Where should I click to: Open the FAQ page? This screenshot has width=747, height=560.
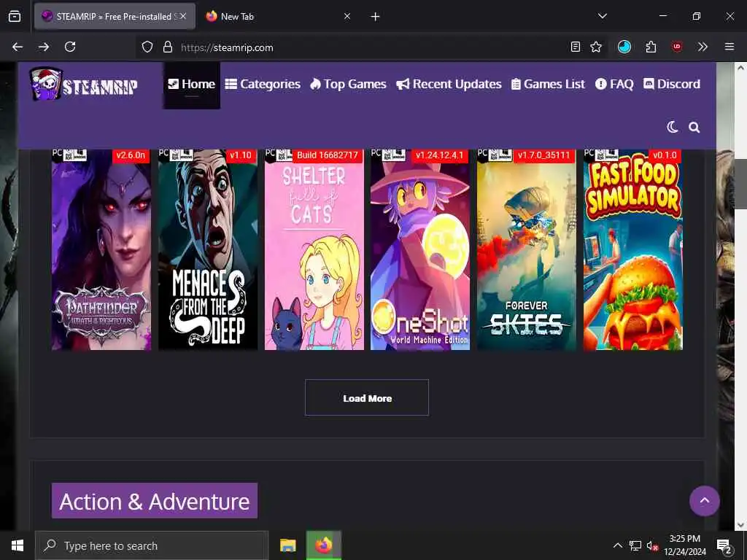(614, 85)
